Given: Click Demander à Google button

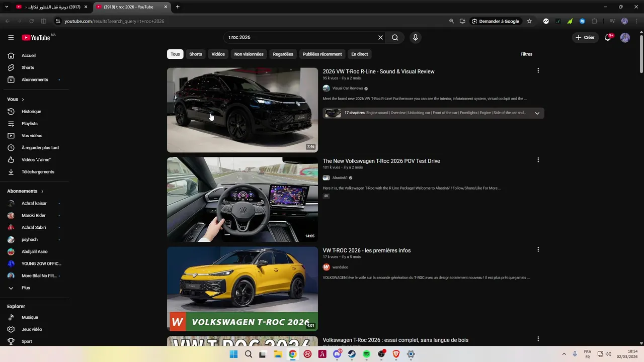Looking at the screenshot, I should [495, 21].
